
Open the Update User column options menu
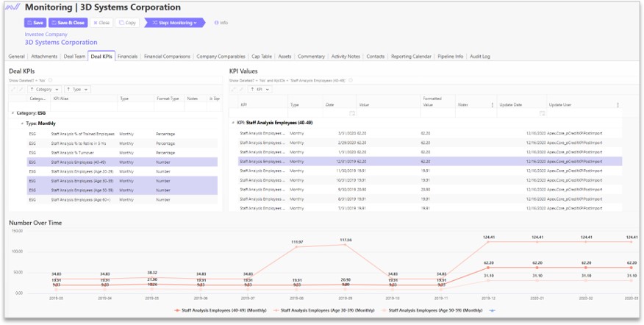click(618, 105)
